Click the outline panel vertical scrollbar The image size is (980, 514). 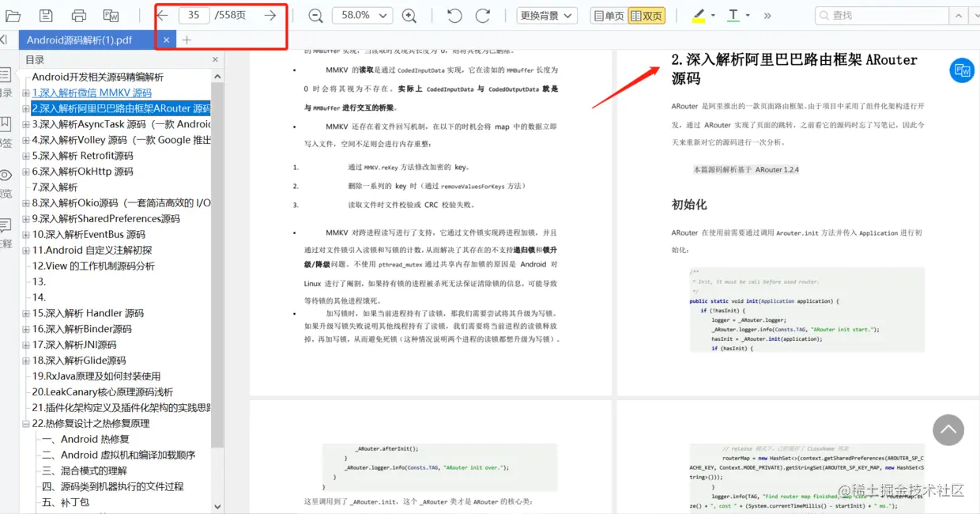pyautogui.click(x=218, y=265)
